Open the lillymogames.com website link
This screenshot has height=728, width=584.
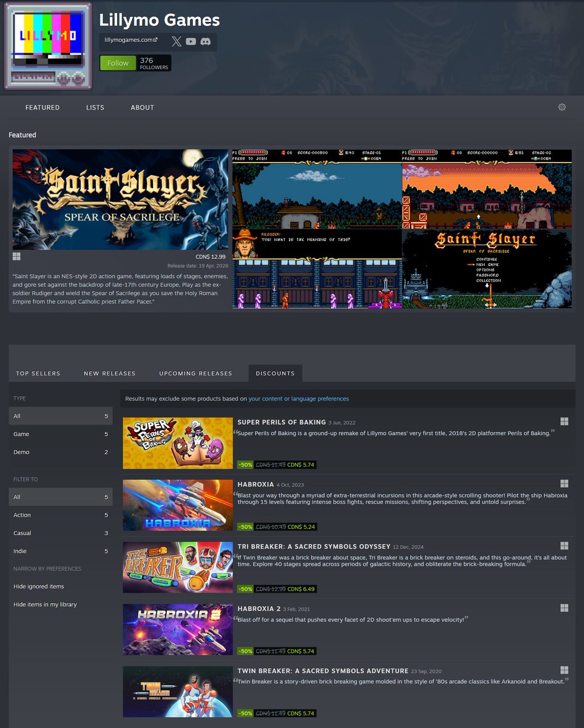pos(131,40)
